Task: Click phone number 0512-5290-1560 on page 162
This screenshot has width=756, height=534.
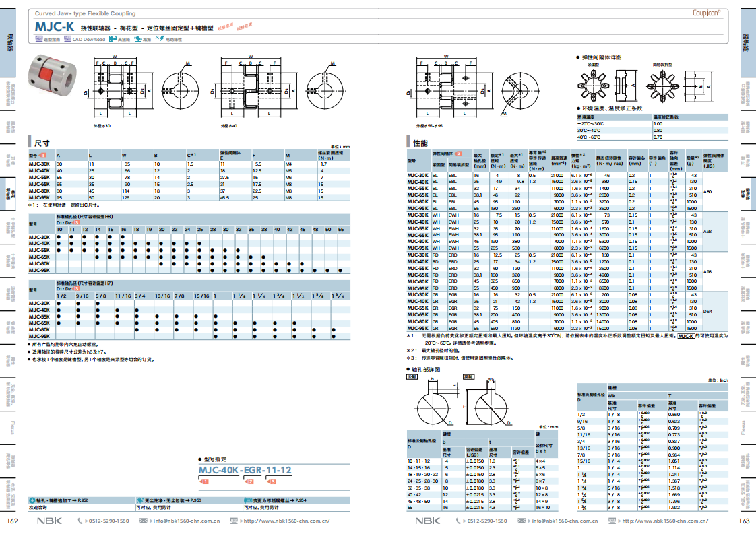Action: [108, 521]
